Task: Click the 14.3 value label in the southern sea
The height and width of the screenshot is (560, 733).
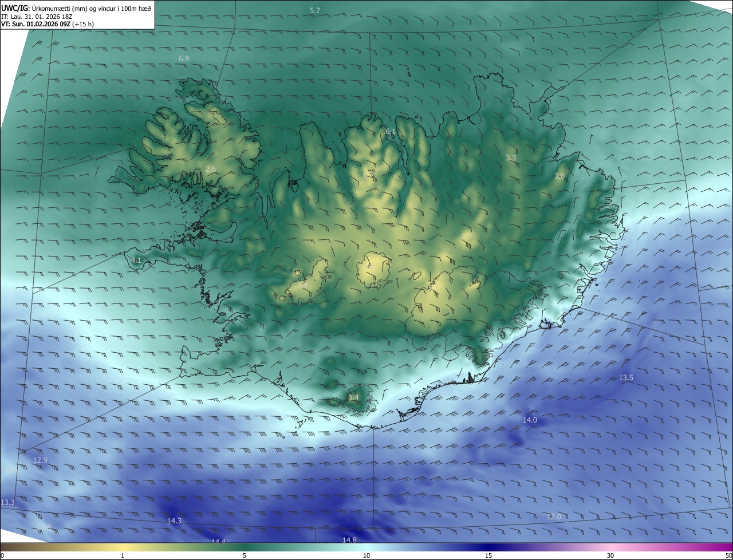Action: [174, 521]
